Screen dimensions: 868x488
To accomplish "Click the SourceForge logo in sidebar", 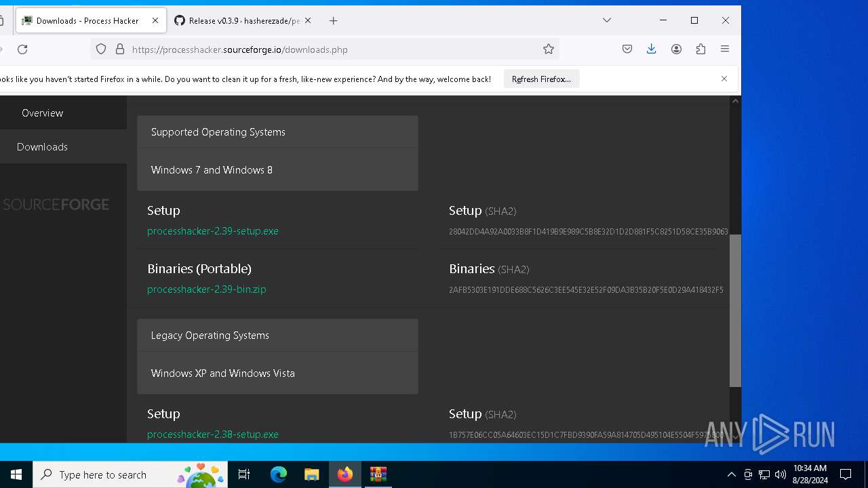I will 56,204.
